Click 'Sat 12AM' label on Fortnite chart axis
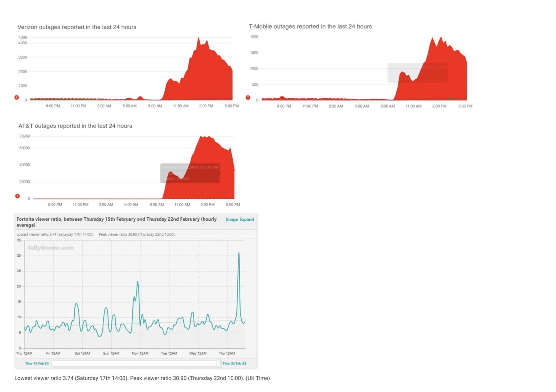556x392 pixels. coord(82,353)
